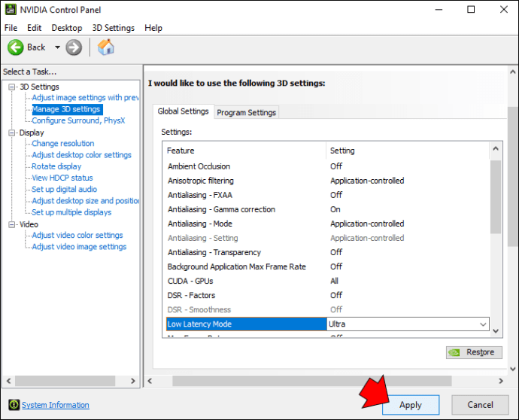The height and width of the screenshot is (420, 519).
Task: Open the Low Latency Mode dropdown
Action: tap(483, 324)
